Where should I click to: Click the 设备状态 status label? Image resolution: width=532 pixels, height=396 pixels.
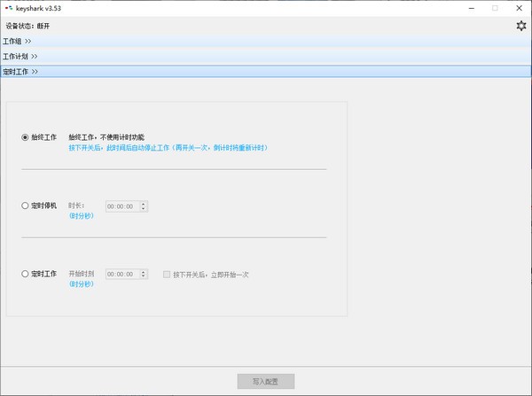point(28,26)
